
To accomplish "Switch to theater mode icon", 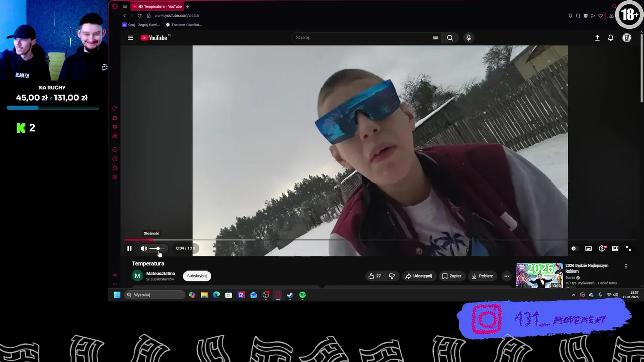I will (x=615, y=248).
